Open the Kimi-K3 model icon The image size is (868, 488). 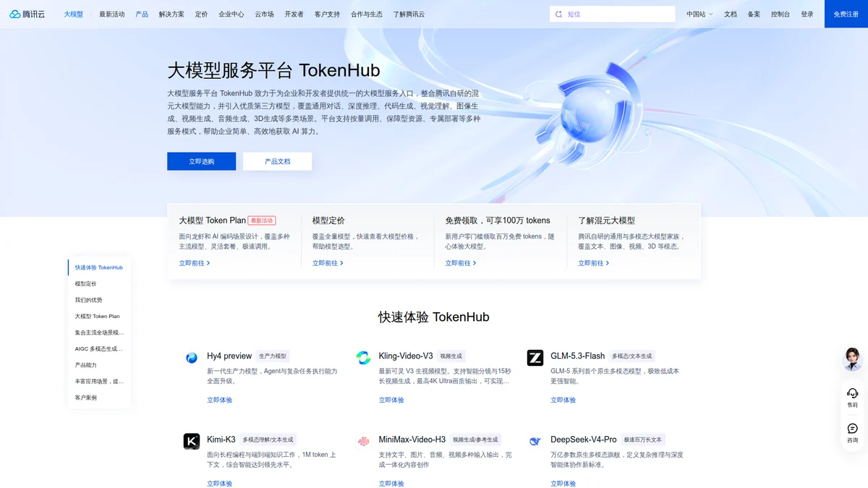192,441
